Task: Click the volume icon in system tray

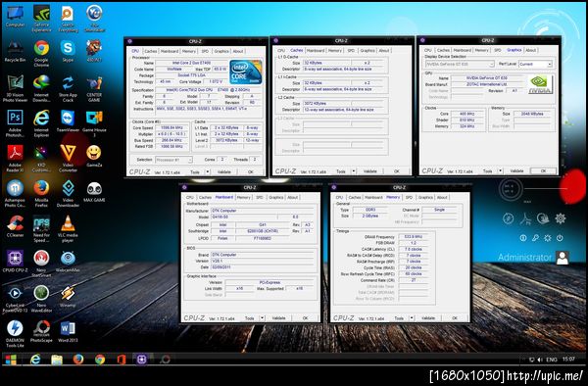Action: point(540,360)
